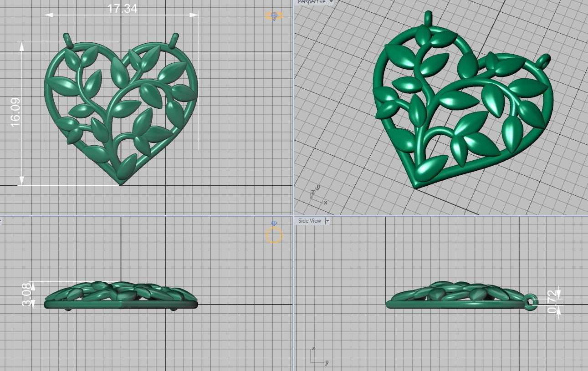The image size is (588, 371).
Task: Click the z-y axis indicator in Side View
Action: pyautogui.click(x=320, y=356)
